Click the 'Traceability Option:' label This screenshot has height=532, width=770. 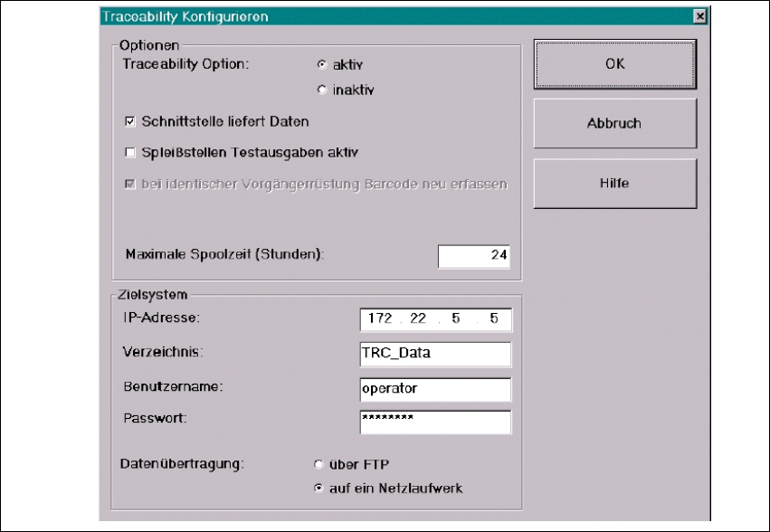point(185,64)
